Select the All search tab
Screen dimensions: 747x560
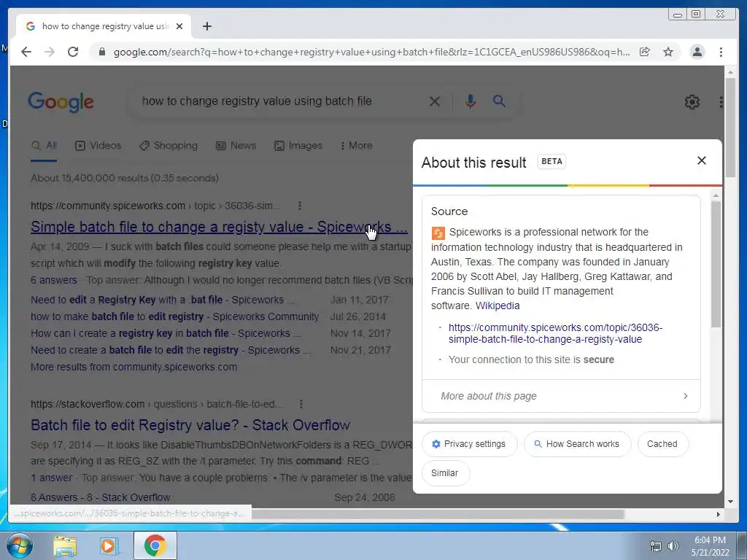click(x=44, y=146)
